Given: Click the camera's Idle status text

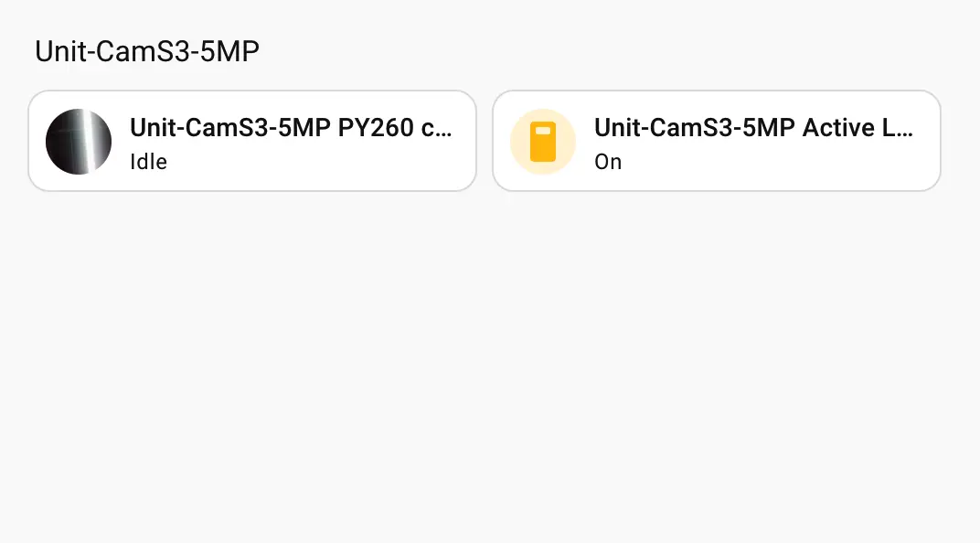Looking at the screenshot, I should (148, 162).
